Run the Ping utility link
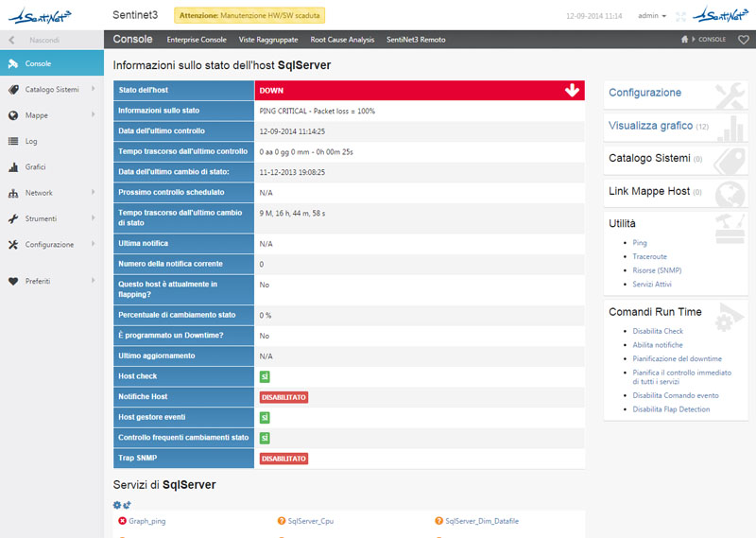The height and width of the screenshot is (538, 756). [x=640, y=243]
